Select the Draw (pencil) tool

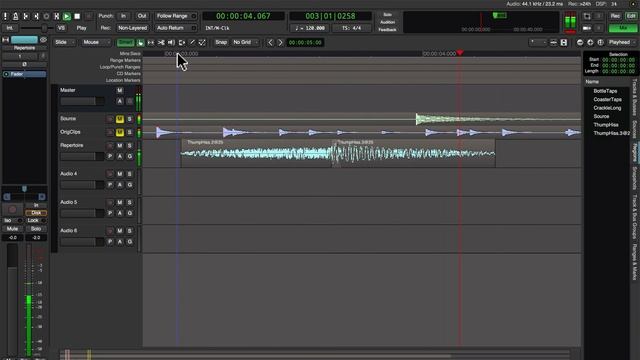point(192,42)
